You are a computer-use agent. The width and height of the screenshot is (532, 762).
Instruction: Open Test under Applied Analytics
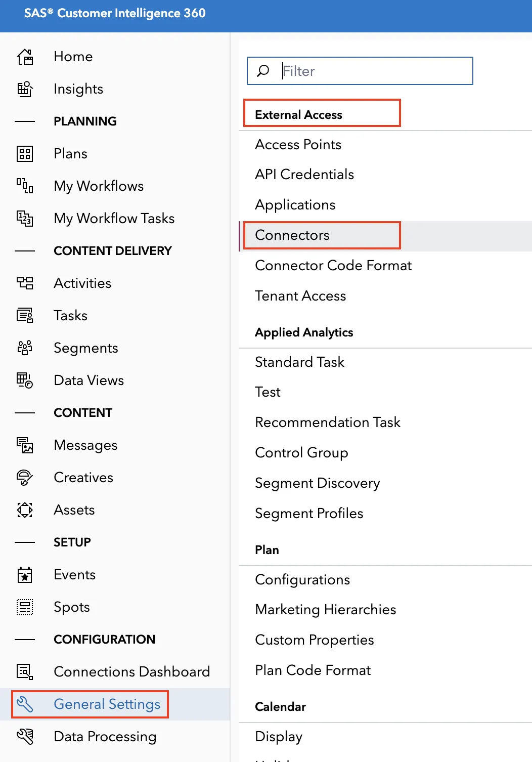268,392
